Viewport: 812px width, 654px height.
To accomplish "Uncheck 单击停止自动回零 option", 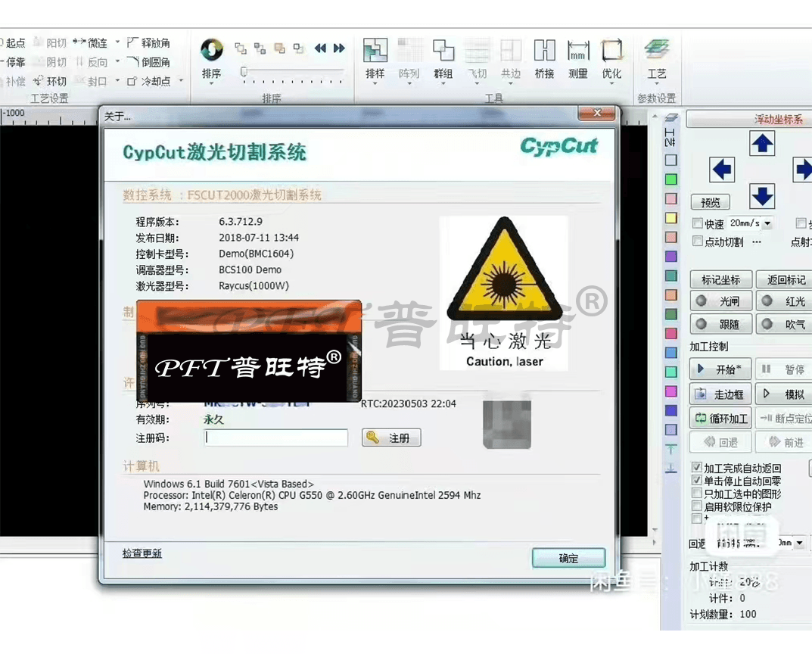I will [x=697, y=481].
